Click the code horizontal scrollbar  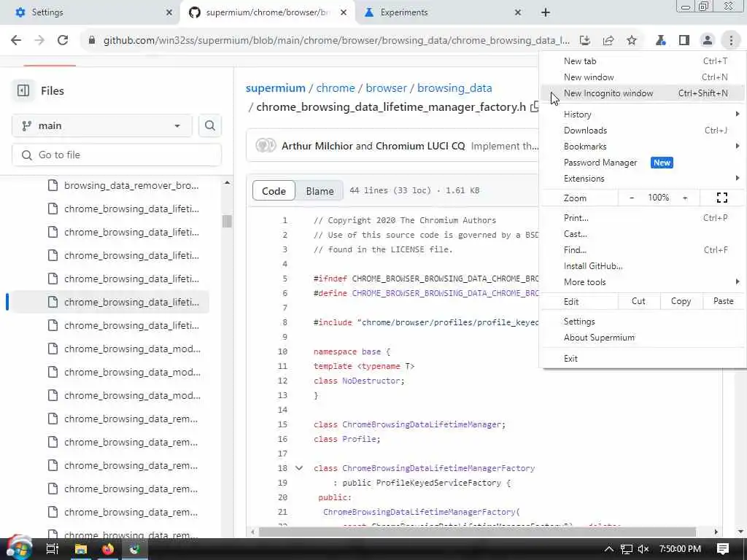pos(477,532)
